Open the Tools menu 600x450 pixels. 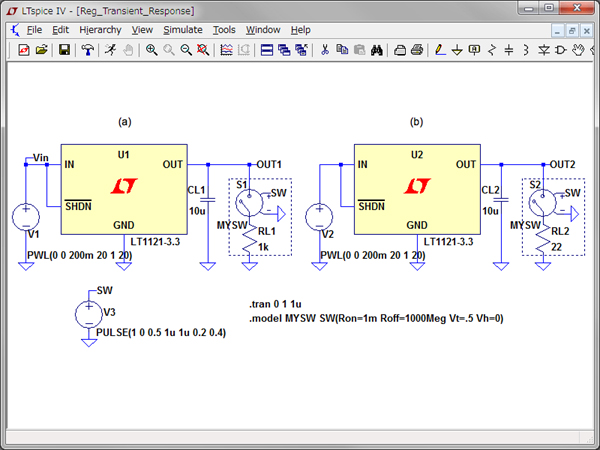click(x=225, y=30)
